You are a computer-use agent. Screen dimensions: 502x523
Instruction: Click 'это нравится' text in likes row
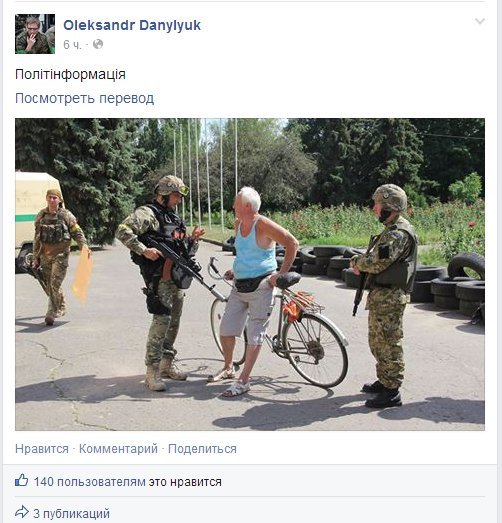pos(185,482)
